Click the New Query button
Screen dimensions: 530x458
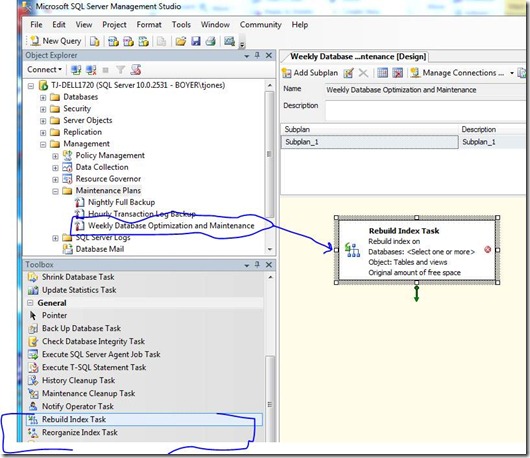tap(56, 41)
